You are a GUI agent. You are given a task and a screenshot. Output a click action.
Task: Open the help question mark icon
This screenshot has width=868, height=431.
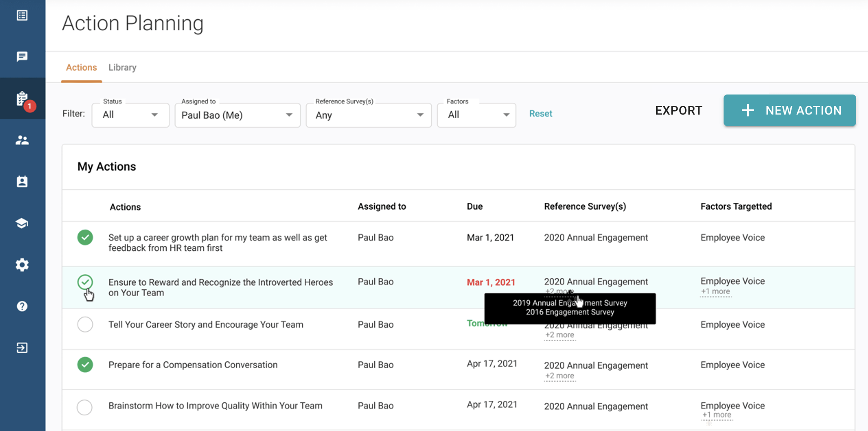pos(22,306)
